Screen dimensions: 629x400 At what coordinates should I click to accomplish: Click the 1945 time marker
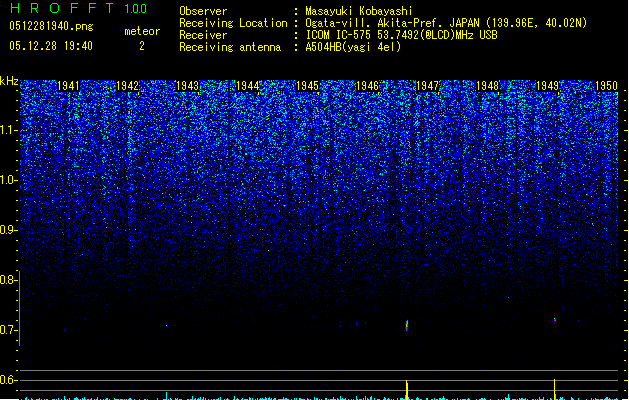click(x=307, y=86)
